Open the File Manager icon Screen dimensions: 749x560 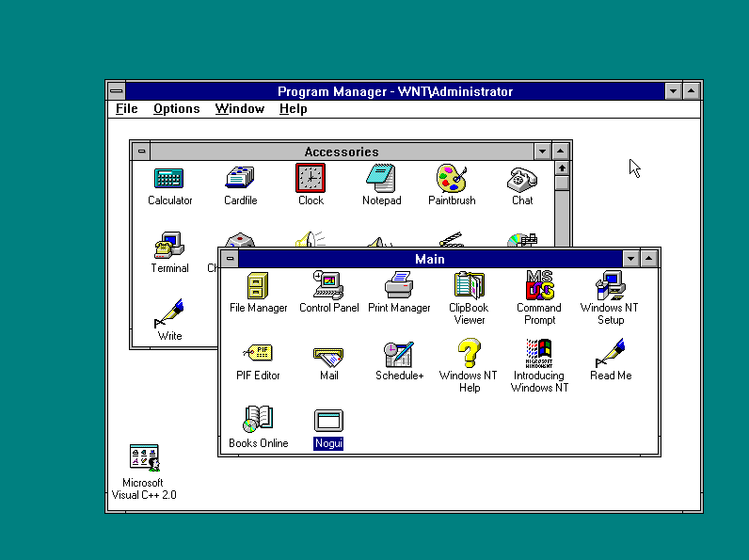coord(258,286)
